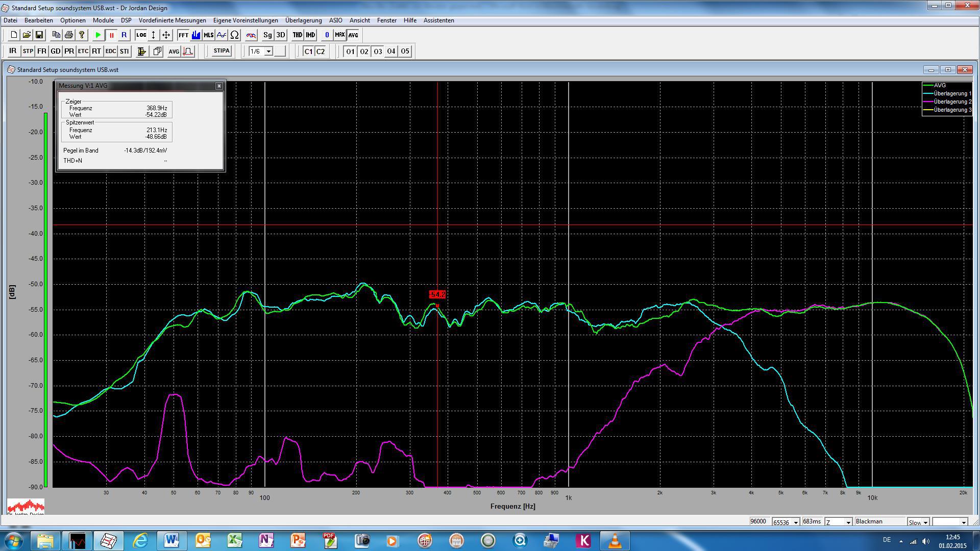Start measurement with green play button
980x551 pixels.
(x=98, y=35)
